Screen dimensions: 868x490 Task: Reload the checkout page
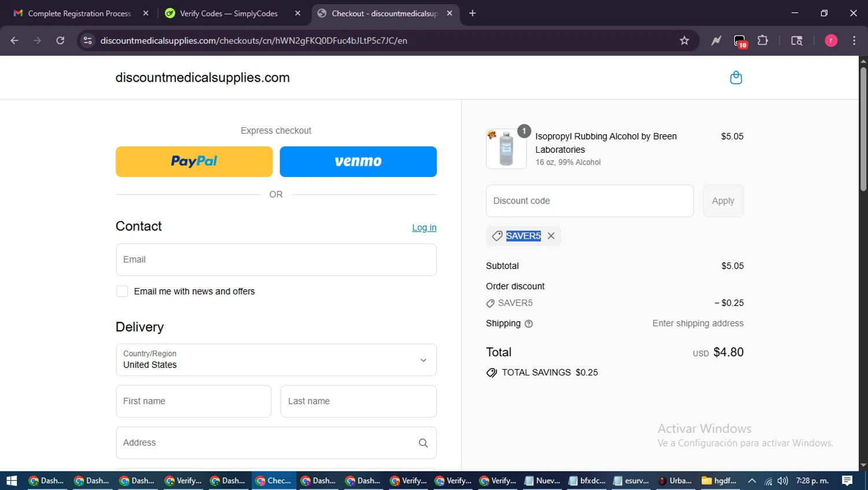coord(60,40)
